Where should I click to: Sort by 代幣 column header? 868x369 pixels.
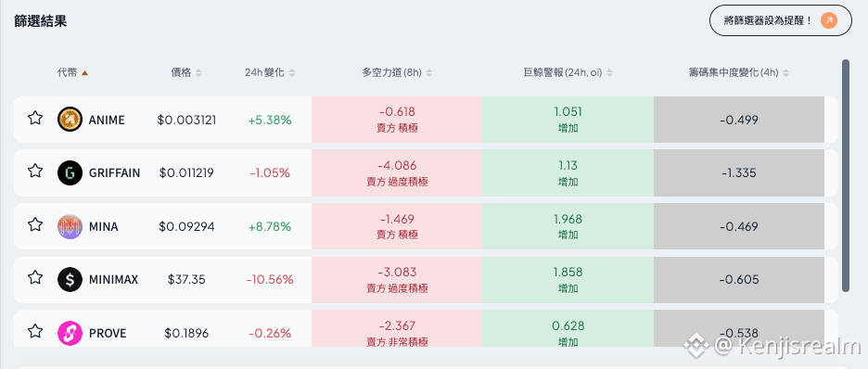[72, 72]
